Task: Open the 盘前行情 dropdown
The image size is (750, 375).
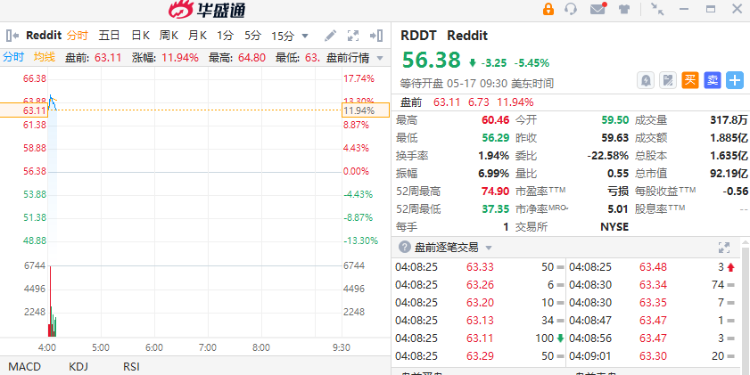Action: tap(355, 58)
